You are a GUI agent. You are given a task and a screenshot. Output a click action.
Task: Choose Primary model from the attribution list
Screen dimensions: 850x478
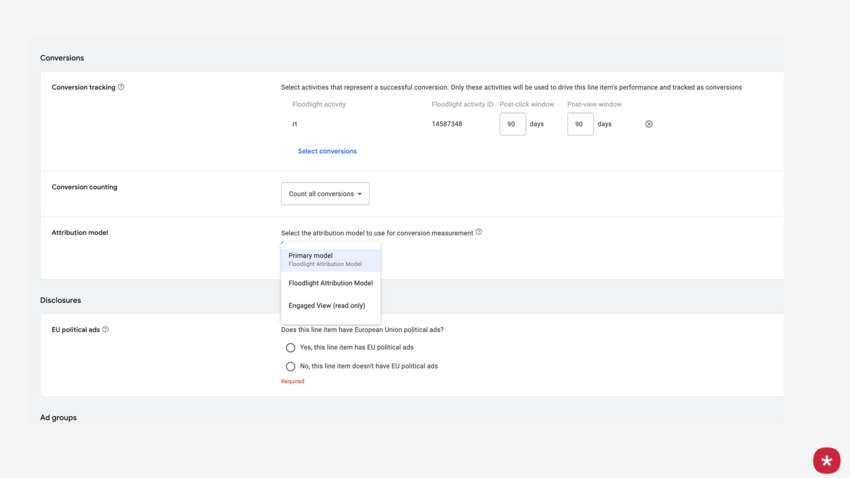click(330, 259)
